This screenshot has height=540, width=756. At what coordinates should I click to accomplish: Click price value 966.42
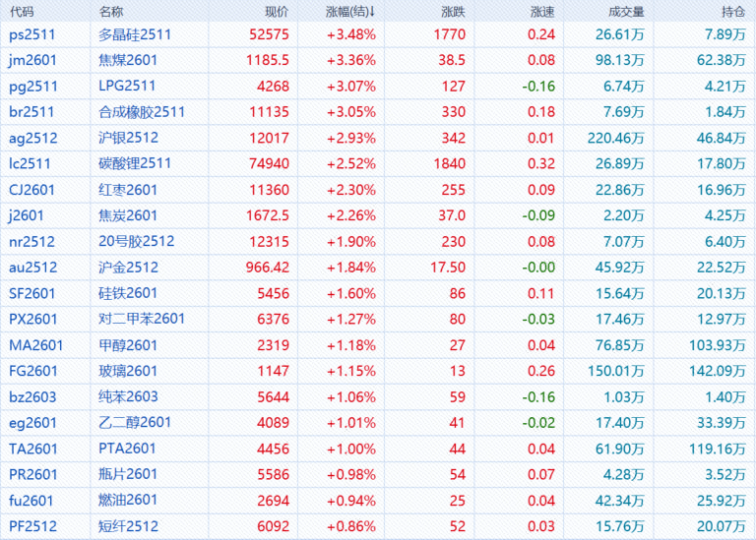click(268, 268)
